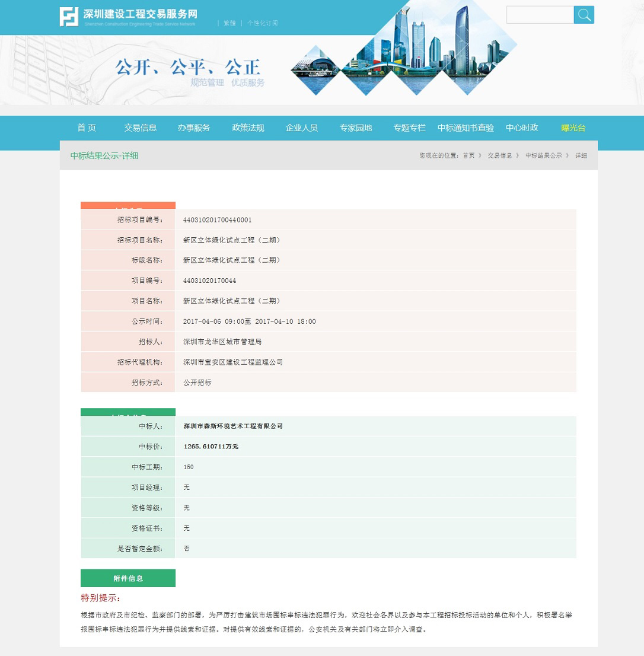Click 交易信息 in the breadcrumb path
The height and width of the screenshot is (656, 644).
pos(500,155)
